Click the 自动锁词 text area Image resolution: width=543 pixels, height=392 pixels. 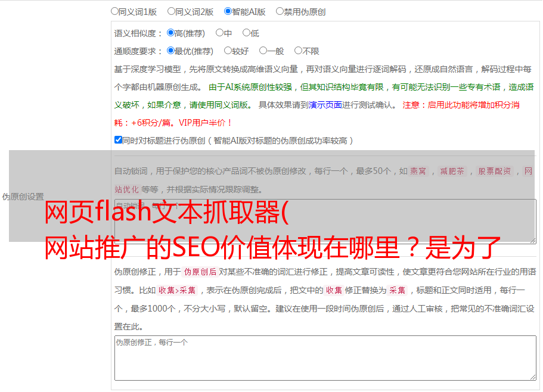click(325, 222)
